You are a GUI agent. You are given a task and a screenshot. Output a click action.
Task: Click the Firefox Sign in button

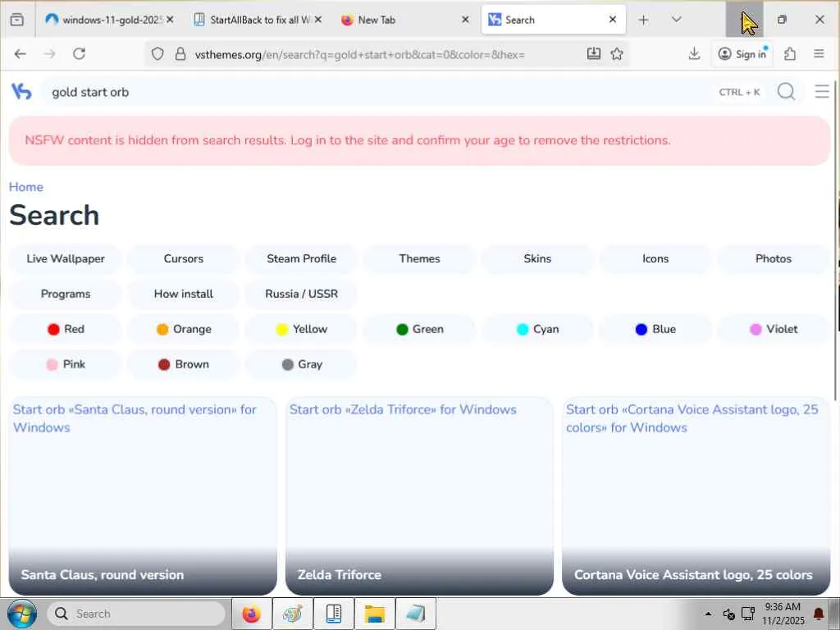click(x=742, y=54)
